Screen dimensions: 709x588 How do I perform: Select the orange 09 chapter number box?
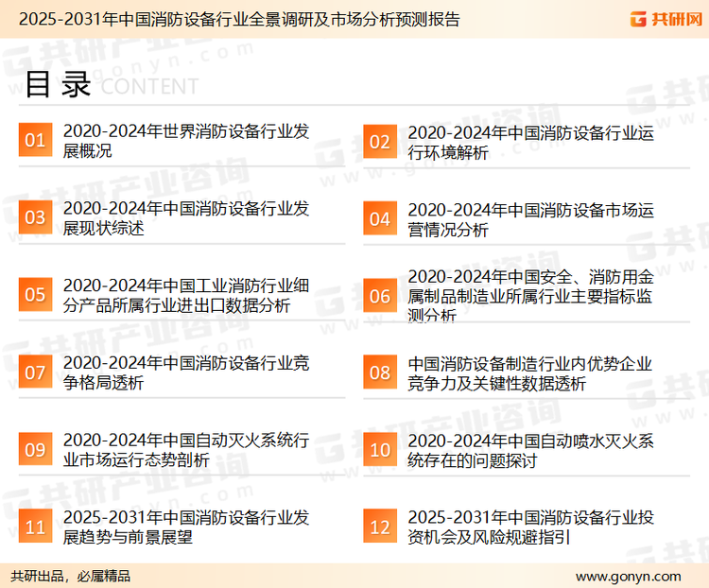pyautogui.click(x=35, y=449)
